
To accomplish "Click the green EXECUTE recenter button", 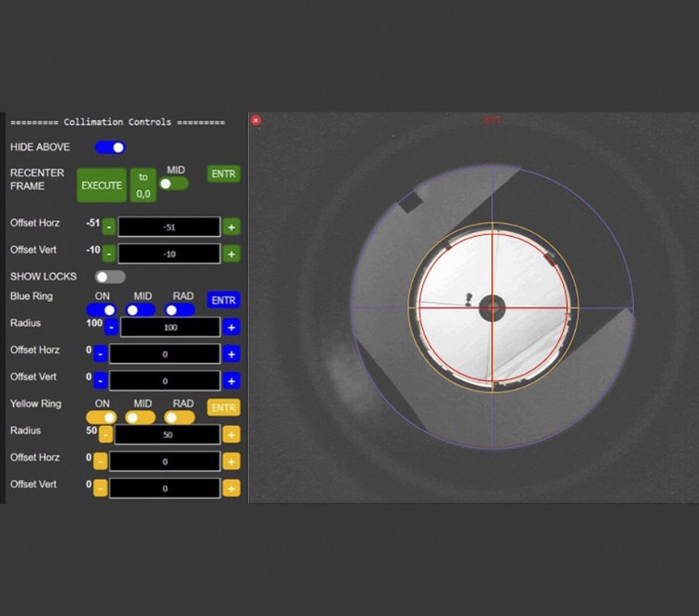I will 102,185.
